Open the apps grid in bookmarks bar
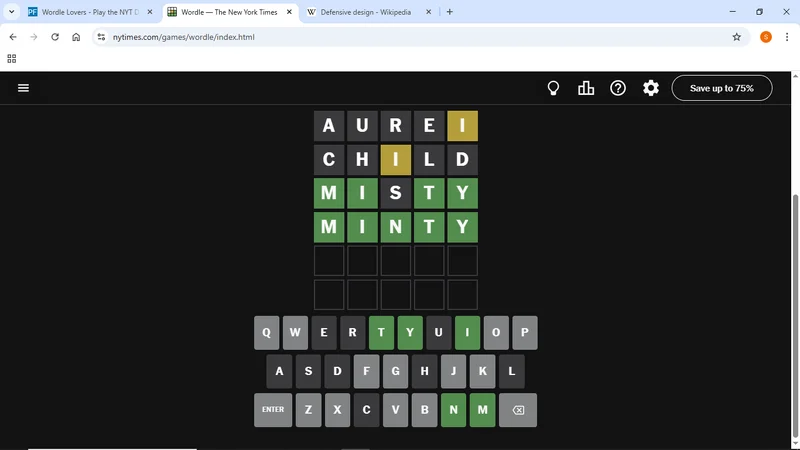The width and height of the screenshot is (800, 450). 12,59
